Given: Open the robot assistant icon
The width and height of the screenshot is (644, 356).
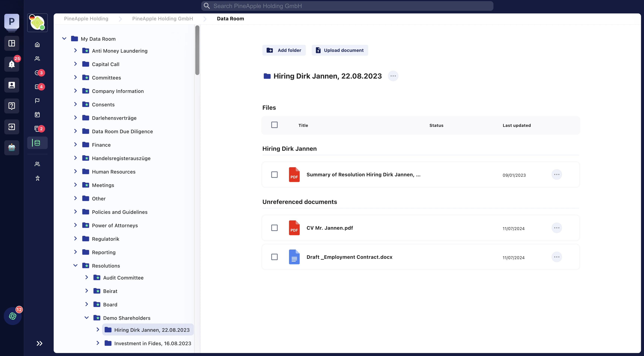Looking at the screenshot, I should [x=12, y=147].
